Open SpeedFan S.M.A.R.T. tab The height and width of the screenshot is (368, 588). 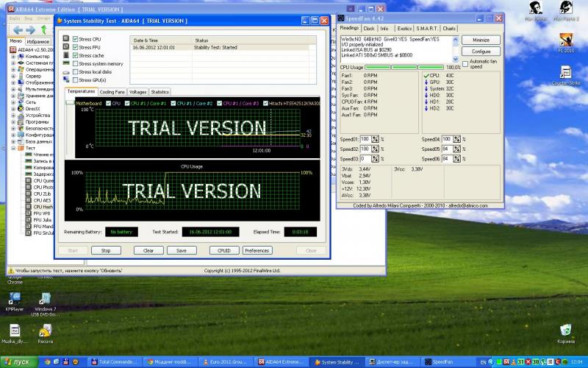coord(427,29)
